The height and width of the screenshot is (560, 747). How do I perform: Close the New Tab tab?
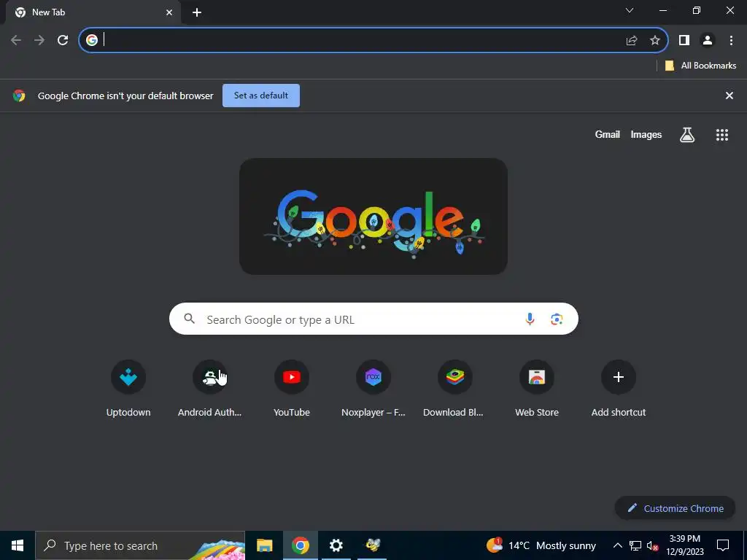click(x=169, y=12)
